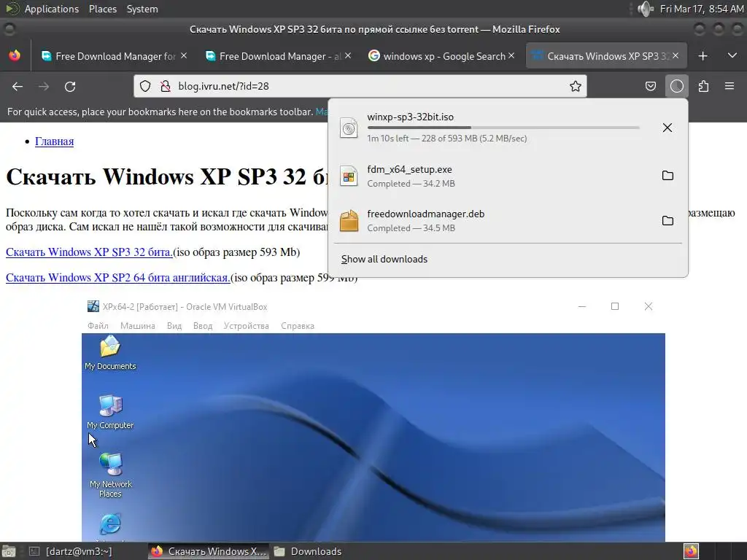Toggle the downloads panel toolbar icon
This screenshot has width=747, height=560.
coord(677,86)
